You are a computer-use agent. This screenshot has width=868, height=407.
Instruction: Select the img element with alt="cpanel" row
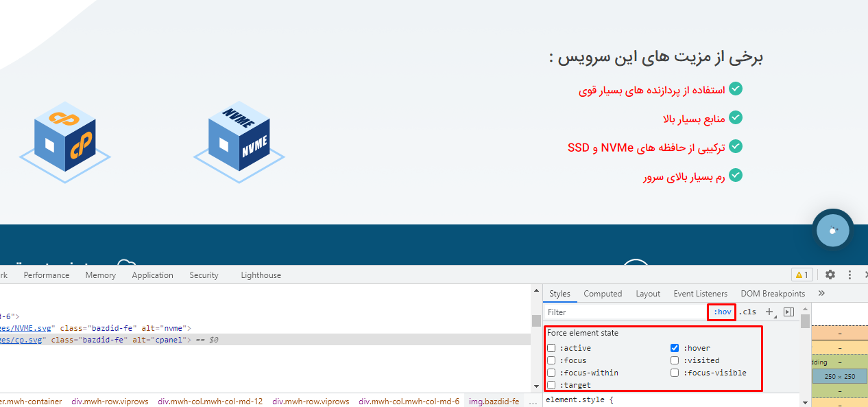[265, 340]
